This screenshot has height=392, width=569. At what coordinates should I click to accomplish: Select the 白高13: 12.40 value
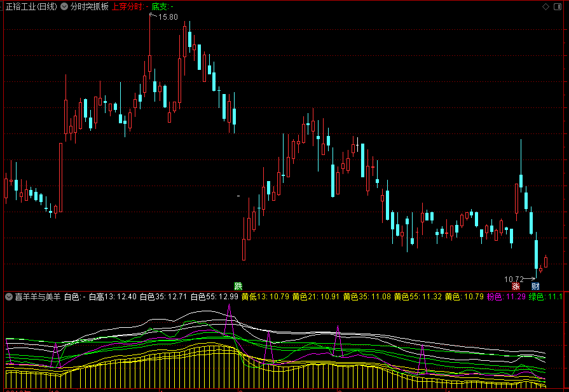click(x=113, y=297)
